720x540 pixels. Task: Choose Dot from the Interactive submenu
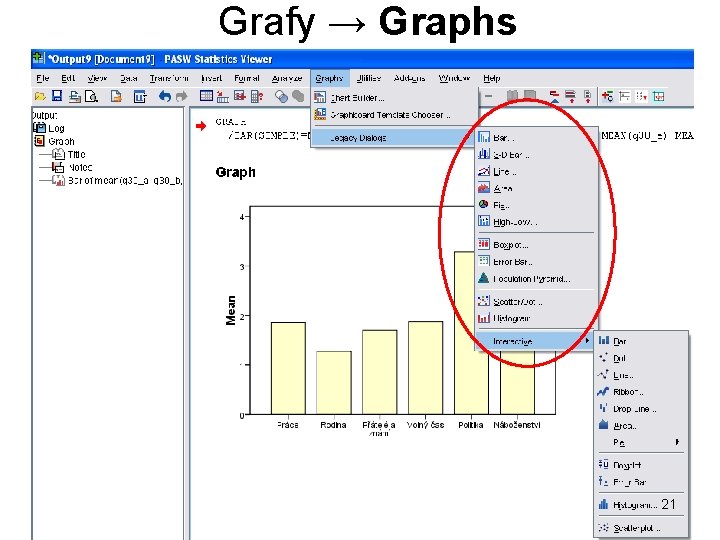641,358
